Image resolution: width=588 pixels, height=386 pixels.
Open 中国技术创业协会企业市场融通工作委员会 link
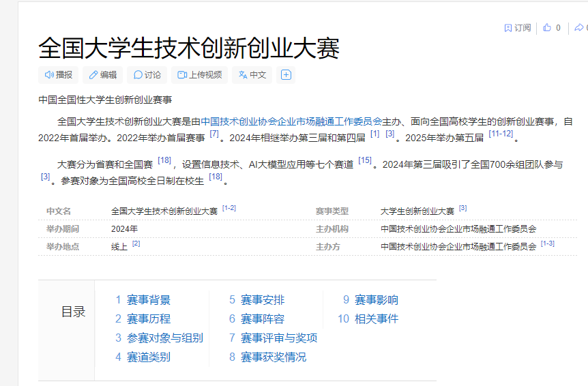click(x=291, y=122)
